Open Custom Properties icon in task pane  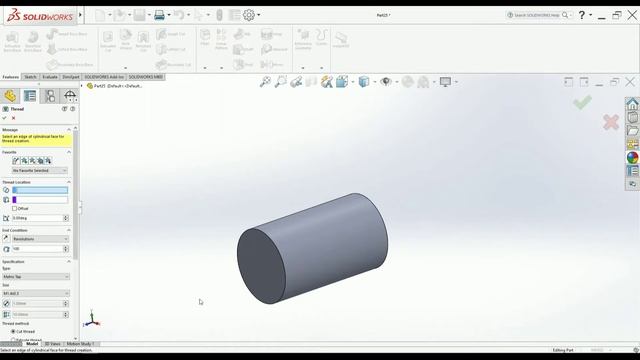pos(632,171)
